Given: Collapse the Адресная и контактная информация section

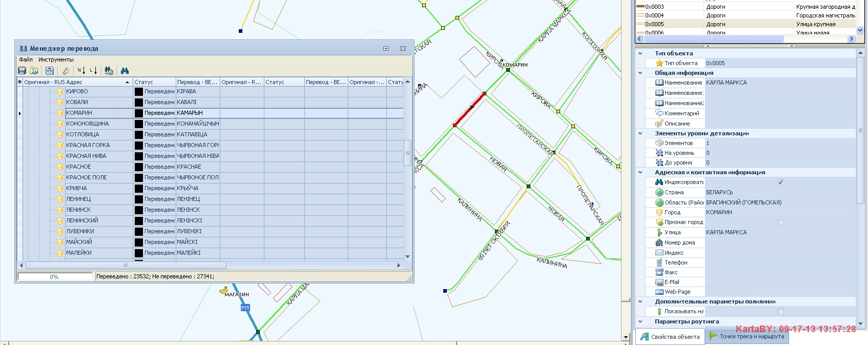Looking at the screenshot, I should point(640,172).
